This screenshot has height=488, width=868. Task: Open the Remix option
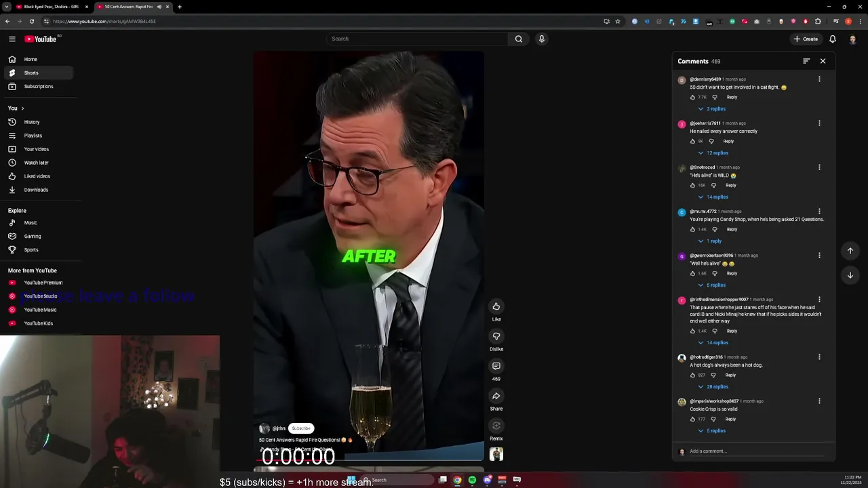coord(496,426)
